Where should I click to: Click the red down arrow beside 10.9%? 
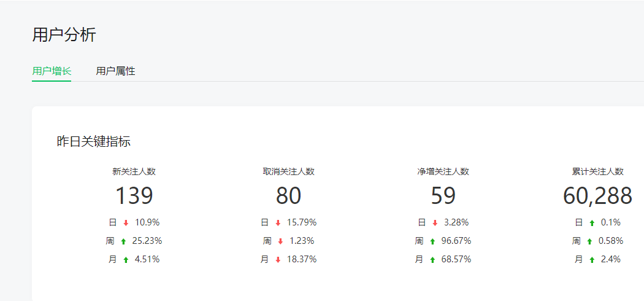point(126,223)
